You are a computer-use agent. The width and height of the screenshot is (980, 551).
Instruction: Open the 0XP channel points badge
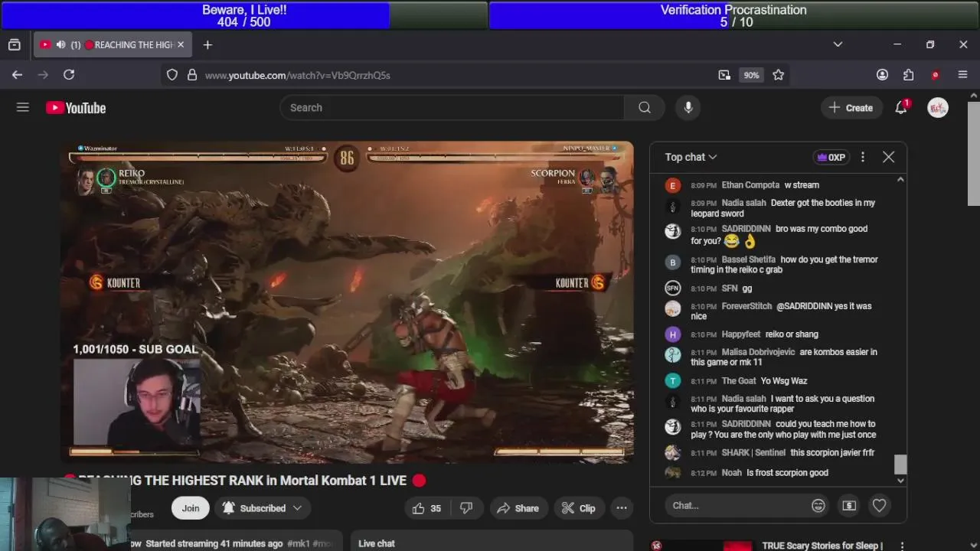point(831,157)
